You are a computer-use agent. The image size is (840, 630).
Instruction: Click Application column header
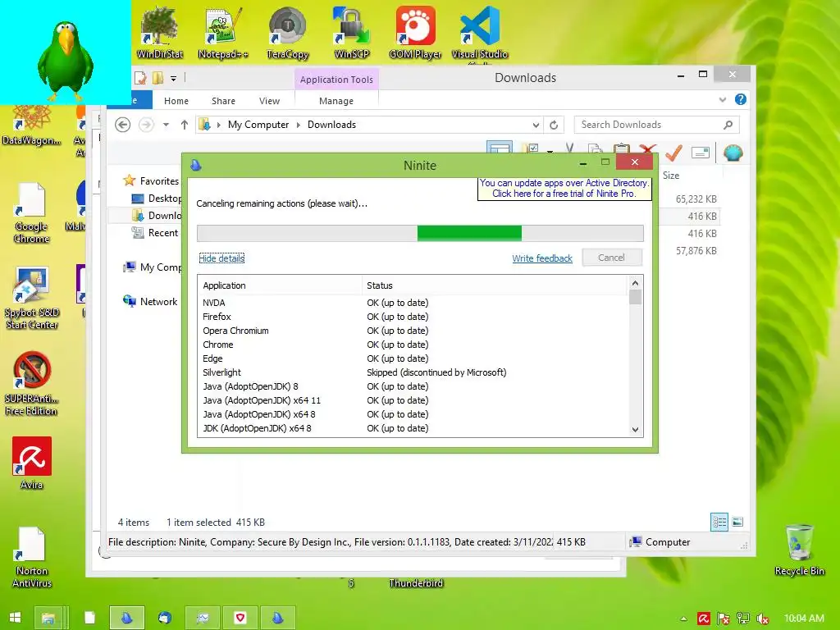pyautogui.click(x=280, y=285)
